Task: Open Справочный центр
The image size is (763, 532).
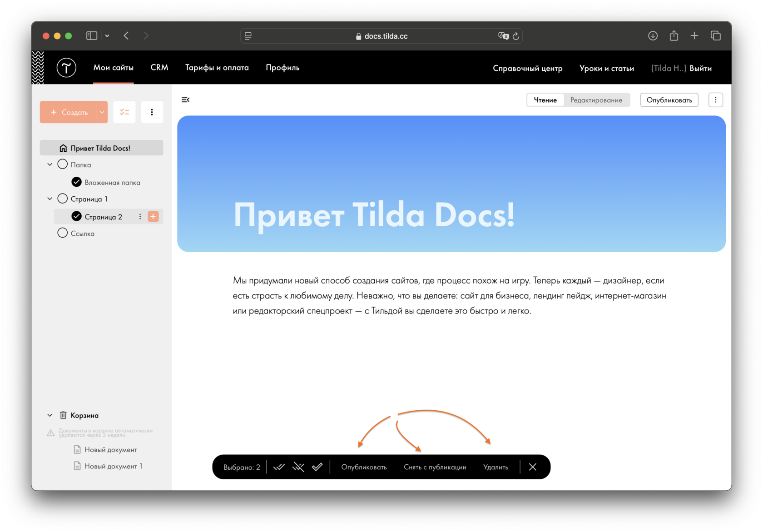Action: [528, 68]
